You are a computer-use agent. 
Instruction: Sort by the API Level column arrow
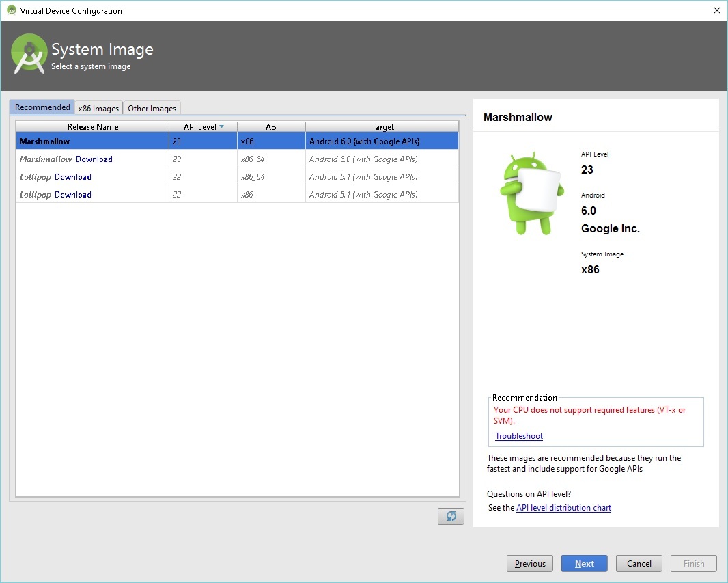[221, 126]
